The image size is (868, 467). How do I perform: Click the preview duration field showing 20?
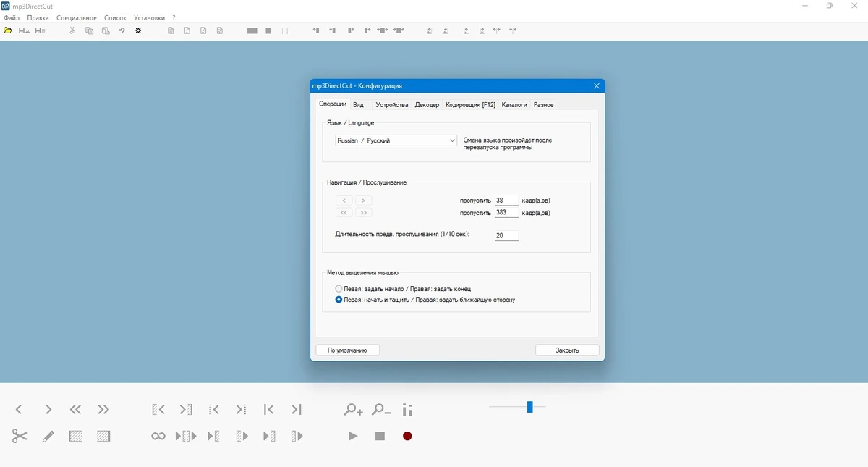tap(506, 235)
